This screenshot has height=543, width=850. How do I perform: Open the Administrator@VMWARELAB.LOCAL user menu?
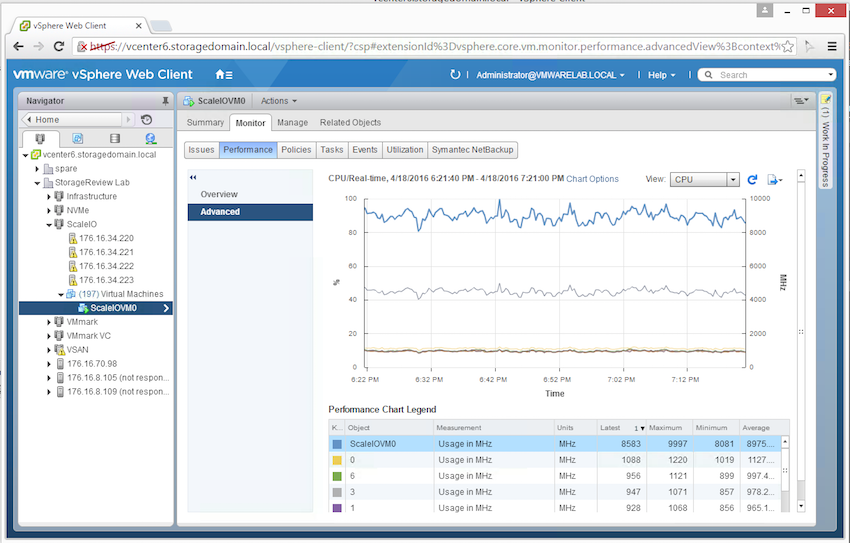tap(550, 75)
